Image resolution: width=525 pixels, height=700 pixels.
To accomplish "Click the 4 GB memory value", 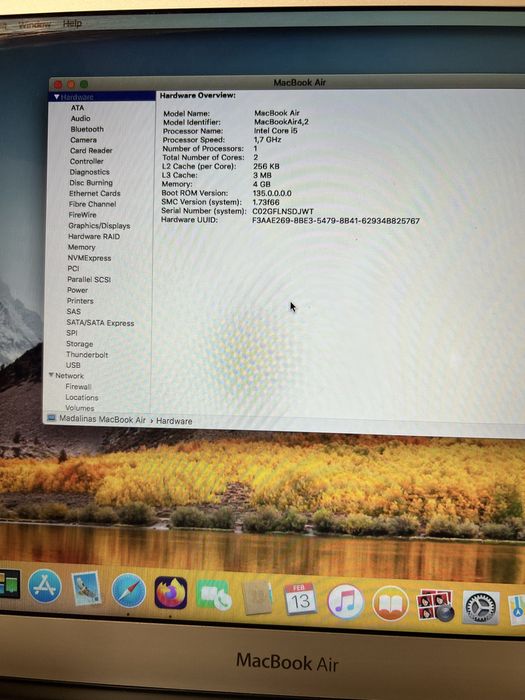I will pyautogui.click(x=262, y=184).
